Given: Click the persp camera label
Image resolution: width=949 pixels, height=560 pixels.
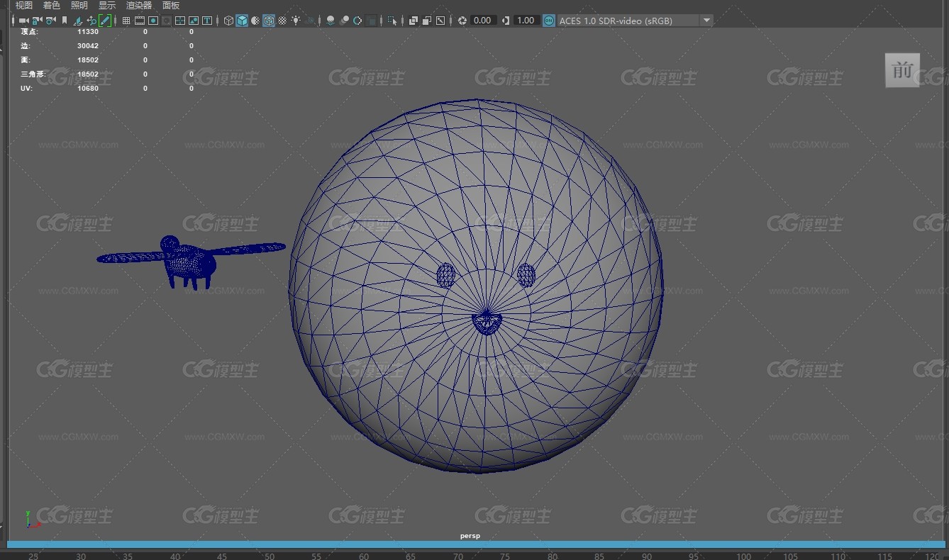Looking at the screenshot, I should click(470, 536).
